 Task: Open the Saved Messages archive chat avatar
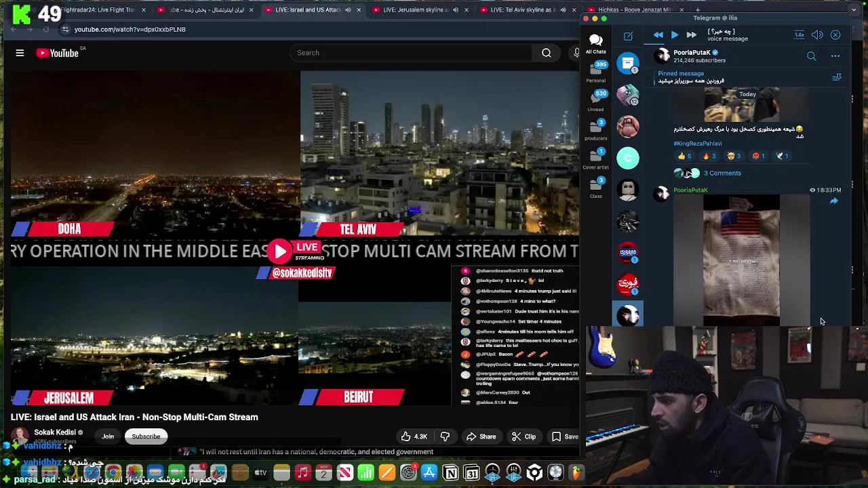click(628, 63)
